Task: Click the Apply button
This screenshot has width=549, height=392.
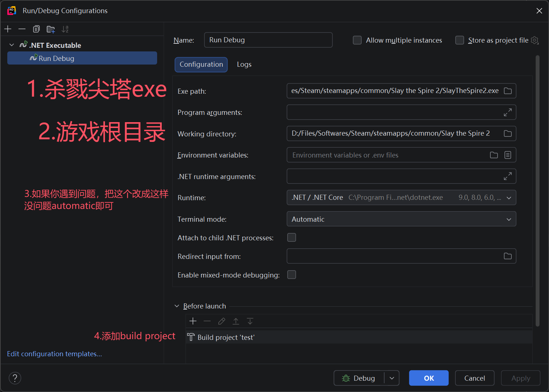Action: tap(521, 378)
